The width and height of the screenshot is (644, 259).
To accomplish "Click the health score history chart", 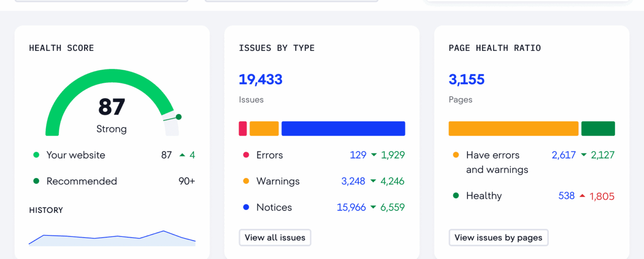I will tap(112, 238).
